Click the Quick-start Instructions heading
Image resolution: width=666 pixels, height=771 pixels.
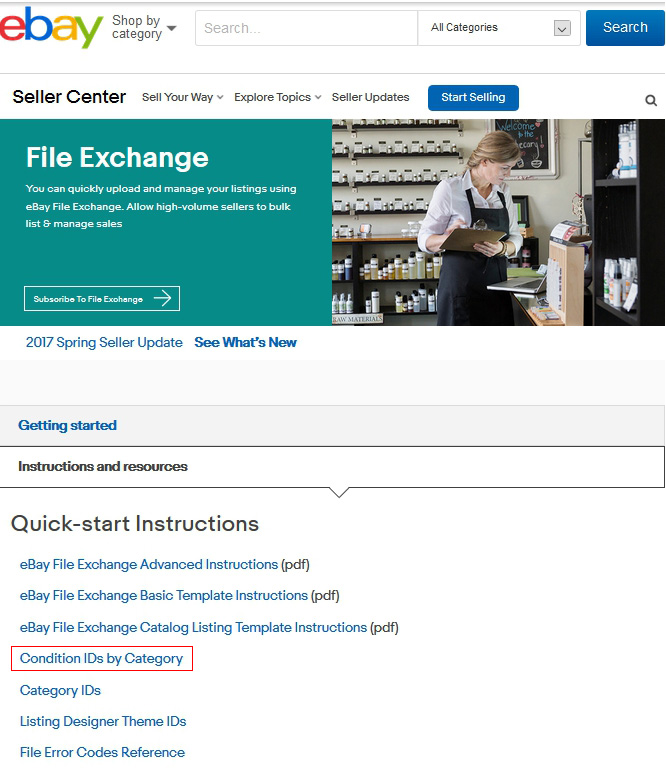click(x=135, y=524)
